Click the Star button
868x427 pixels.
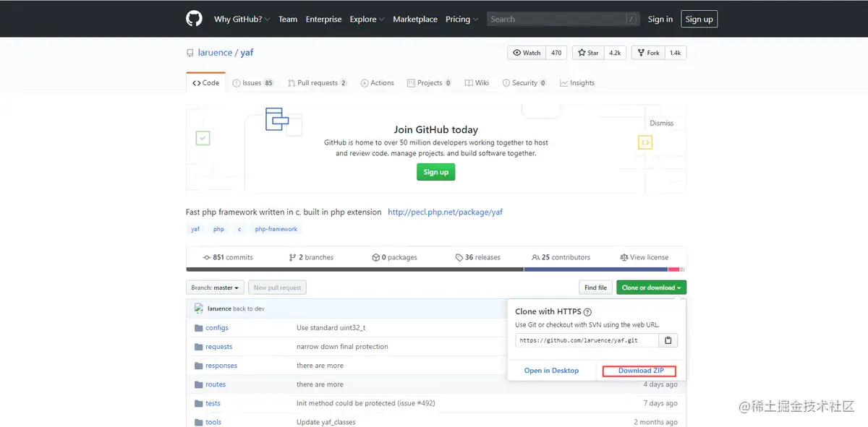(x=589, y=53)
